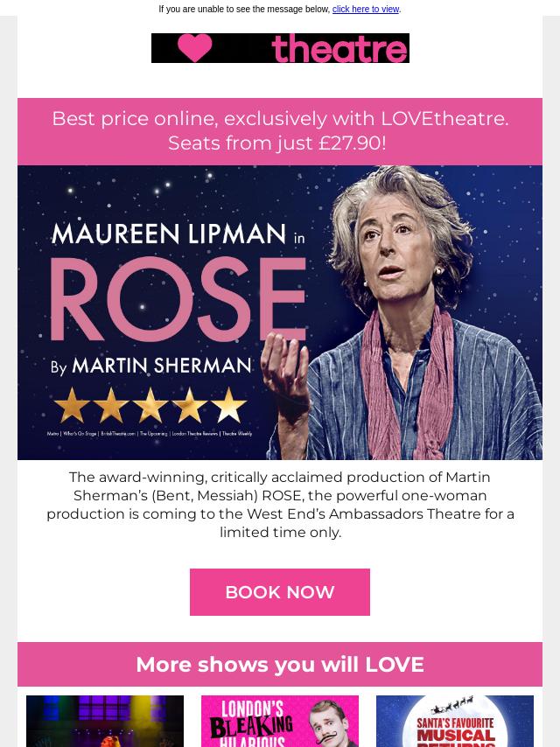Click the 'MAUREEN LIPMAN in' heading on the poster

click(x=178, y=234)
